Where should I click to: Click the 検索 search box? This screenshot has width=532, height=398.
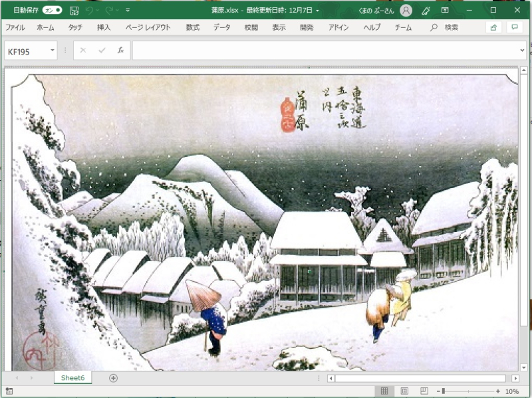444,27
